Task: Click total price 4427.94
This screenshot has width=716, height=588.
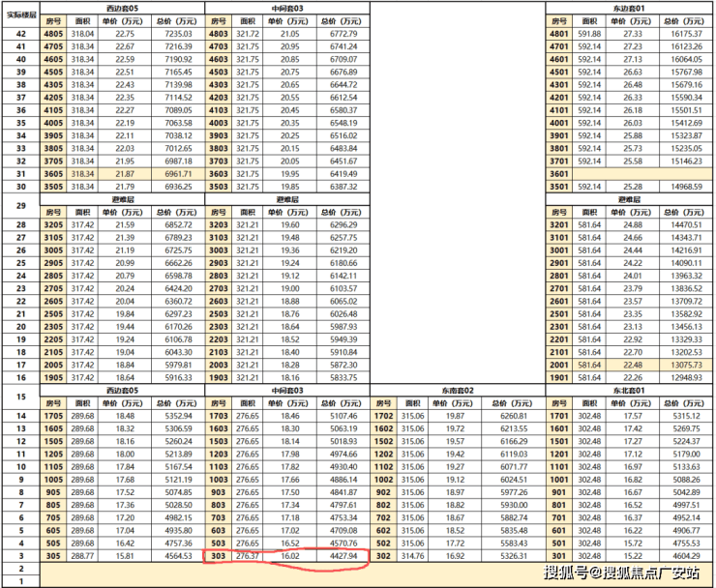Action: [343, 556]
